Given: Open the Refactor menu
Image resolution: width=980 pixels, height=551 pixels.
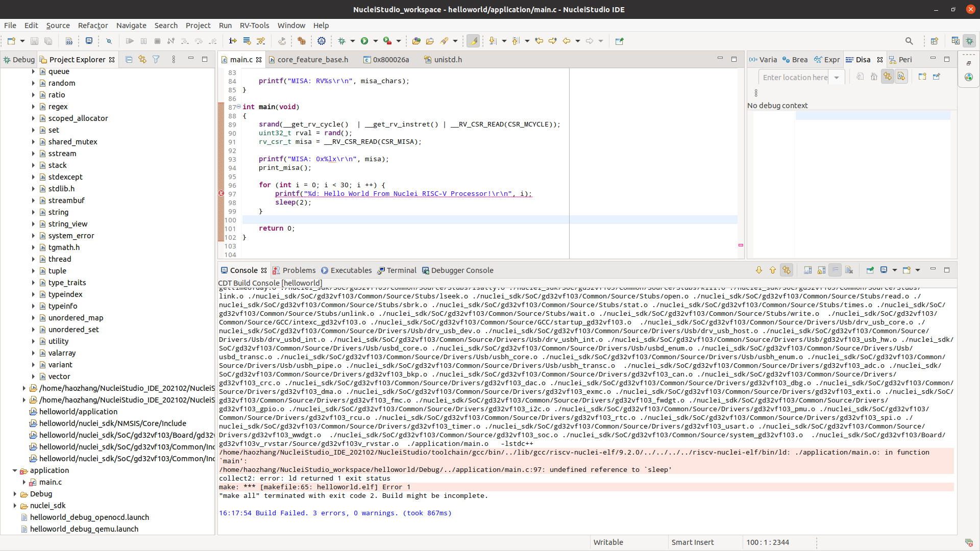Looking at the screenshot, I should point(93,26).
